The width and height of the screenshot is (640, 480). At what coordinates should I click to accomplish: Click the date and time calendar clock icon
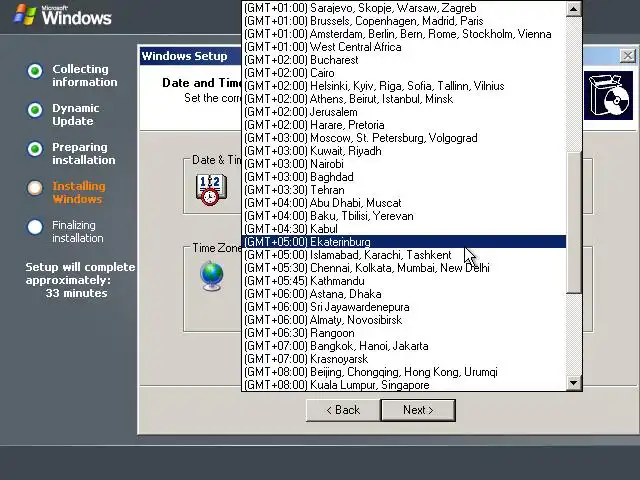click(211, 189)
